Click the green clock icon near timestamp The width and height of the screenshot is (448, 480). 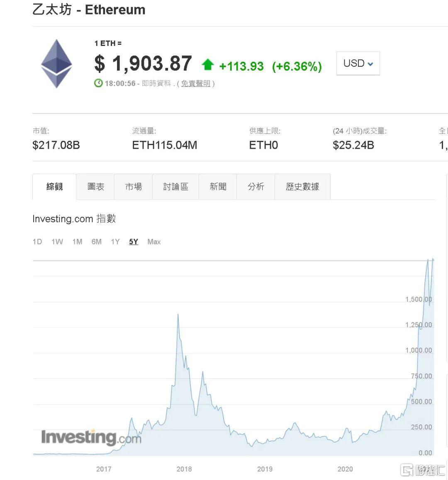pos(98,83)
